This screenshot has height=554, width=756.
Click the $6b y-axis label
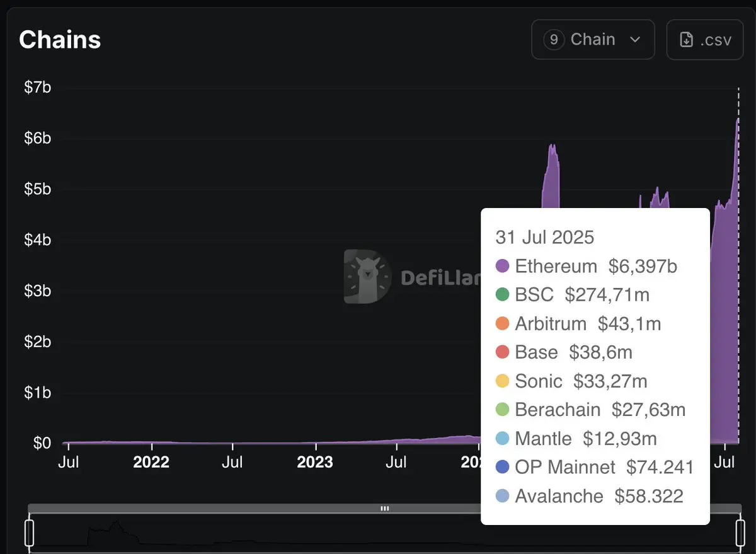pyautogui.click(x=38, y=139)
